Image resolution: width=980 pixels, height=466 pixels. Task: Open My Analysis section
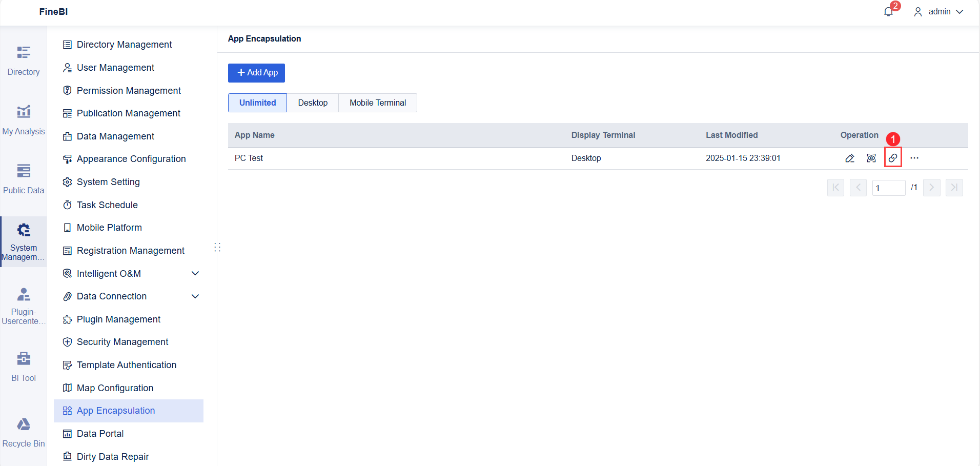[x=24, y=120]
